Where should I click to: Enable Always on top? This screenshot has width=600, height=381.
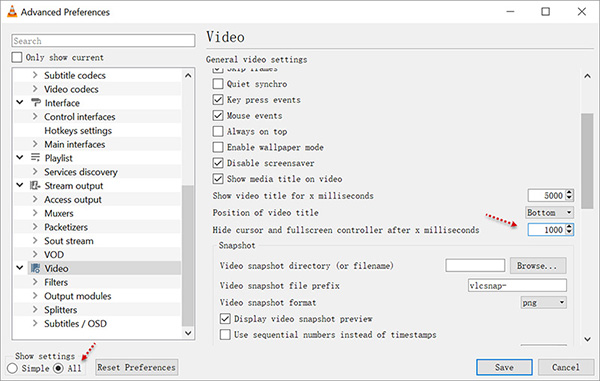point(218,131)
